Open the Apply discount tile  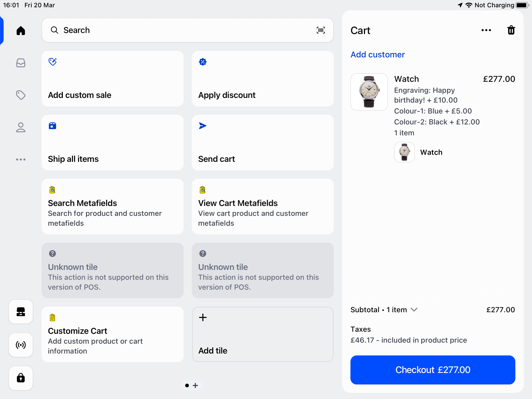(x=263, y=79)
